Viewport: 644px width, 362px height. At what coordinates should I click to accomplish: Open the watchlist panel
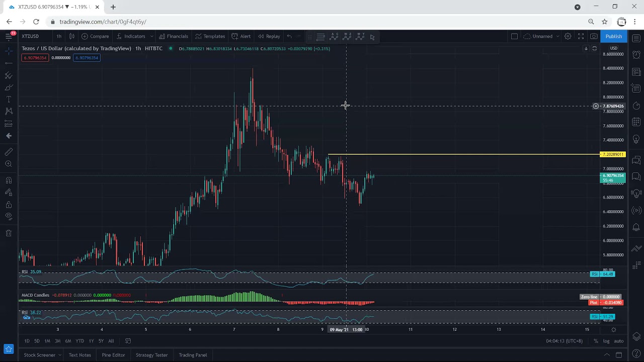point(636,38)
